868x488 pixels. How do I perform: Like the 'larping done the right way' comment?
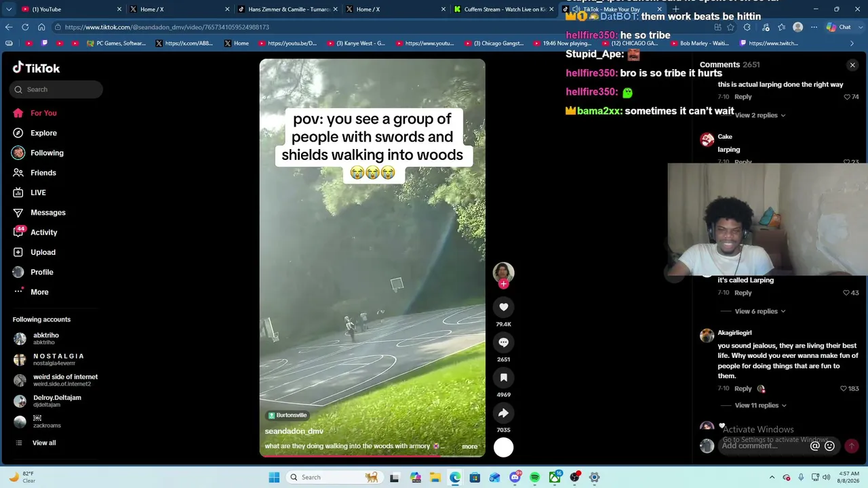[x=847, y=97]
